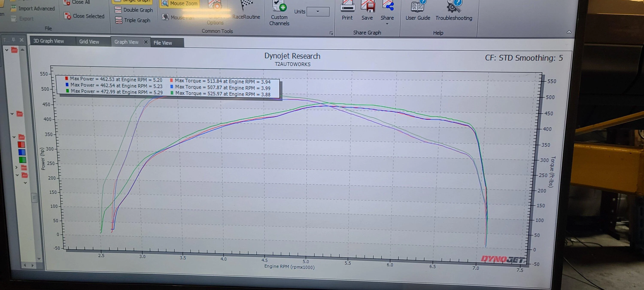Select the folder directly above the red run swatch
644x290 pixels.
22,137
